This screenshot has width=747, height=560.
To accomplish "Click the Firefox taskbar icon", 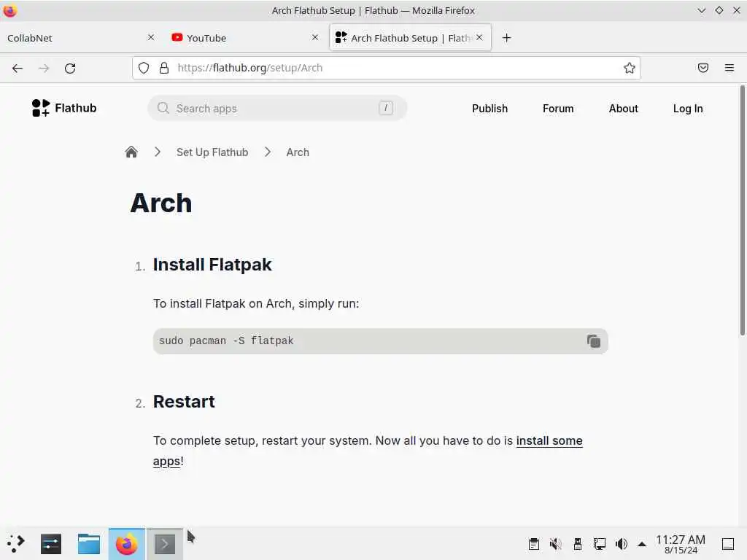I will (127, 544).
